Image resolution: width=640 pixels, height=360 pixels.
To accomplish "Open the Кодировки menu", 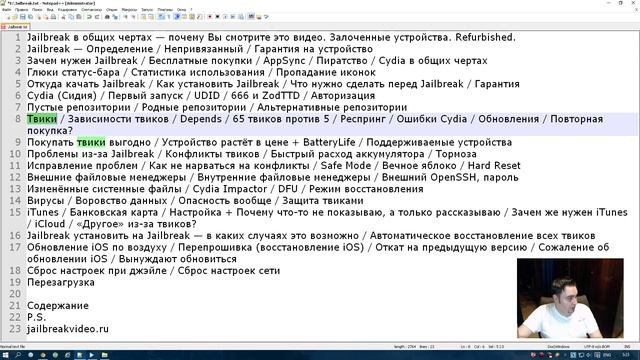I will click(67, 9).
